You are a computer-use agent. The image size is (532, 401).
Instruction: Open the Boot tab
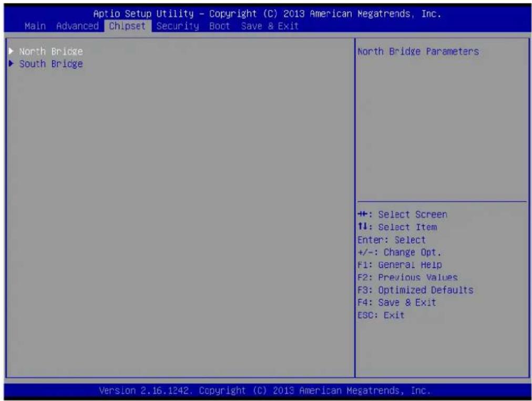(219, 26)
